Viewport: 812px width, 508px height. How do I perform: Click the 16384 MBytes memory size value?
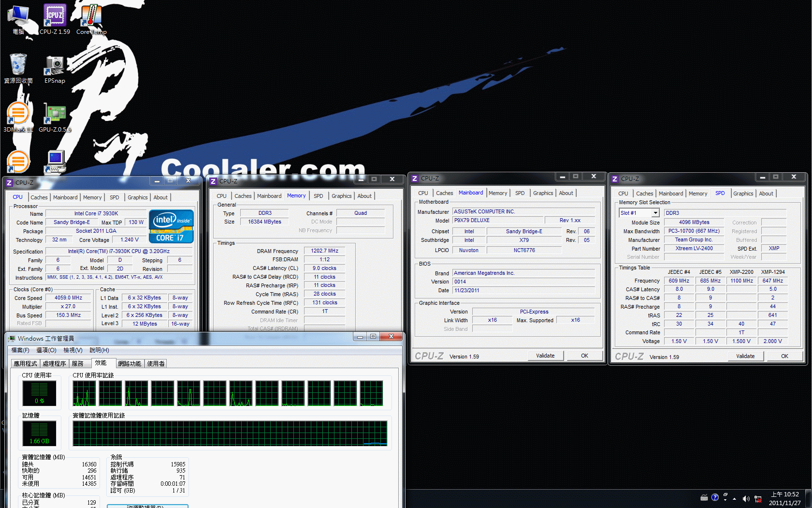point(264,222)
